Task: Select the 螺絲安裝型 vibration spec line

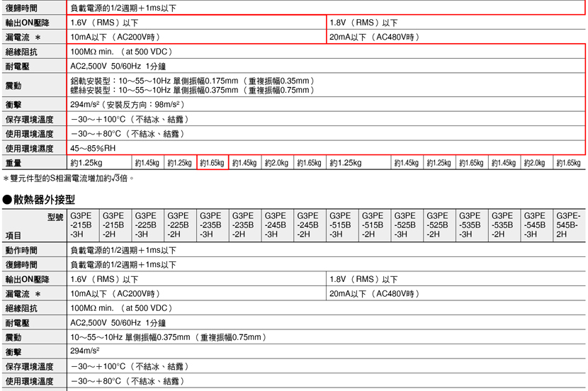Action: tap(193, 90)
